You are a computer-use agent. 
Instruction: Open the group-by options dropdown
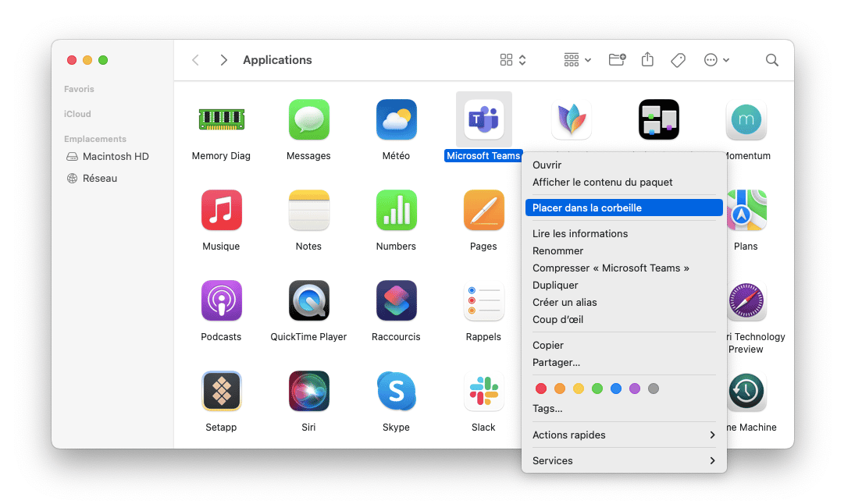click(x=577, y=60)
